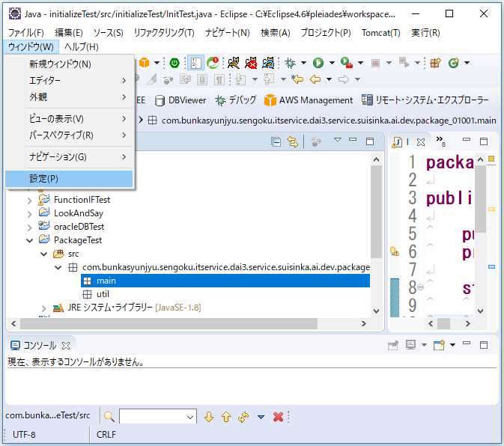Open the ファイル(F) menu
504x446 pixels.
(x=26, y=33)
